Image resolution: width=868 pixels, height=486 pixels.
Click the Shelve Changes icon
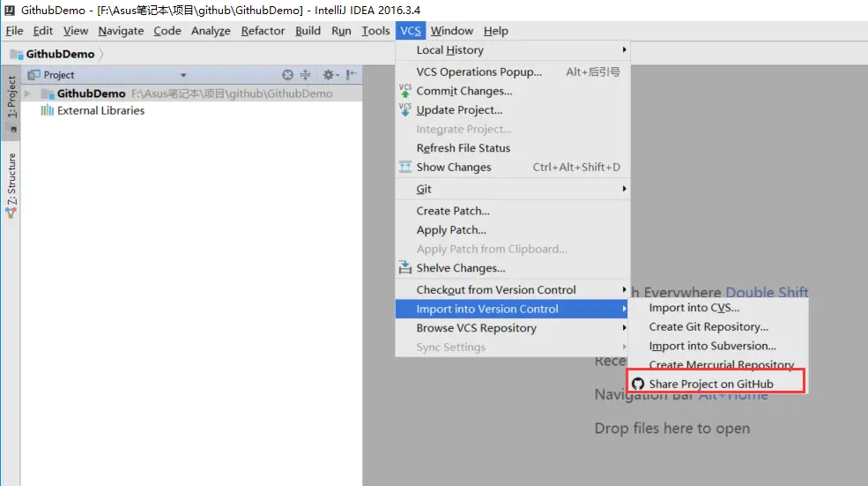click(x=405, y=267)
